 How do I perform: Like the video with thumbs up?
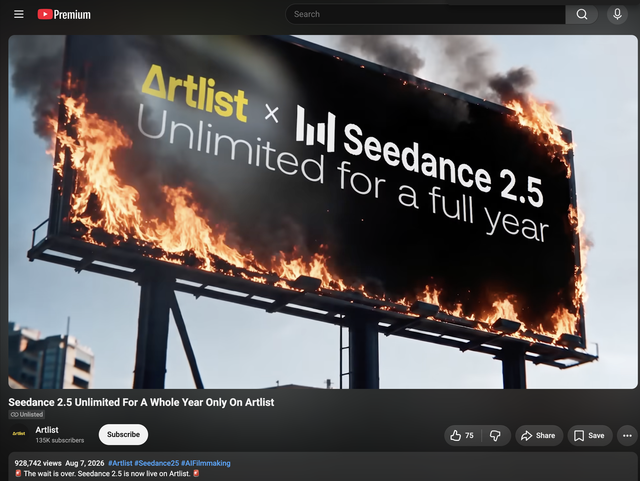pyautogui.click(x=462, y=436)
